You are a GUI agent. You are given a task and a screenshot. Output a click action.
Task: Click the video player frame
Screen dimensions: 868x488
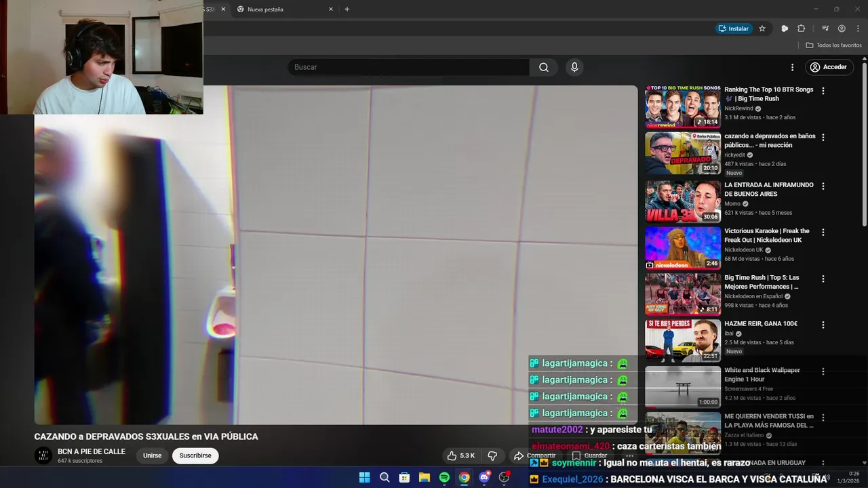(x=336, y=255)
